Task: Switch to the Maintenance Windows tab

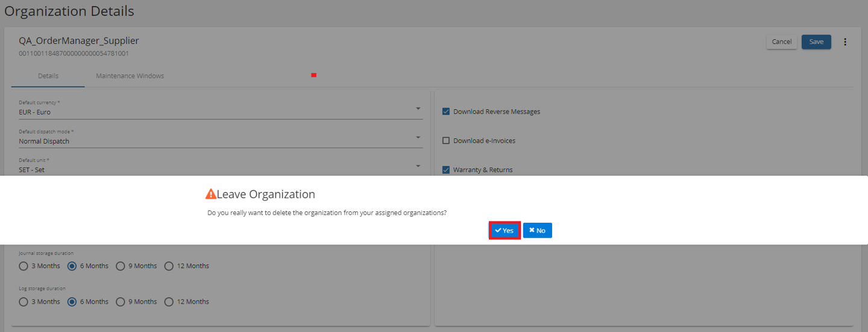Action: [x=130, y=76]
